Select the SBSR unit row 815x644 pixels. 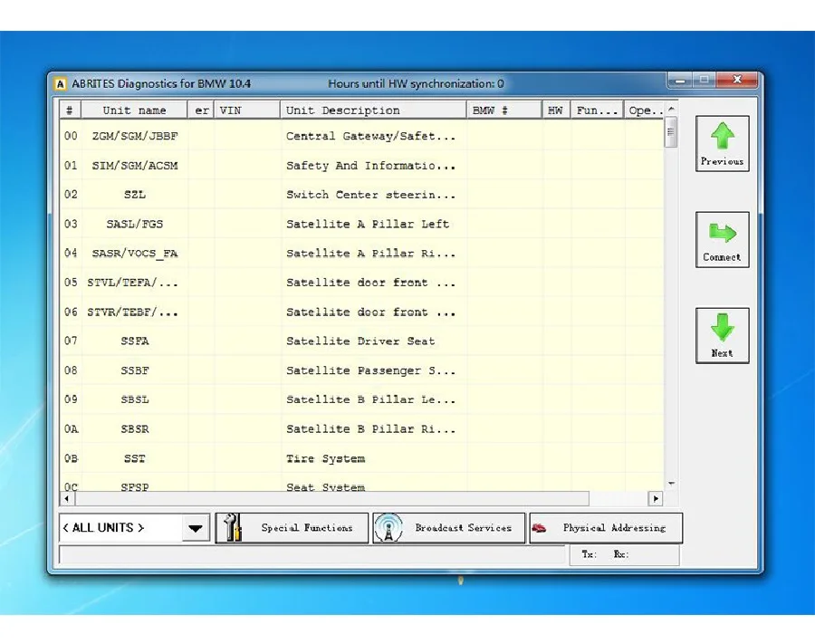click(x=361, y=428)
